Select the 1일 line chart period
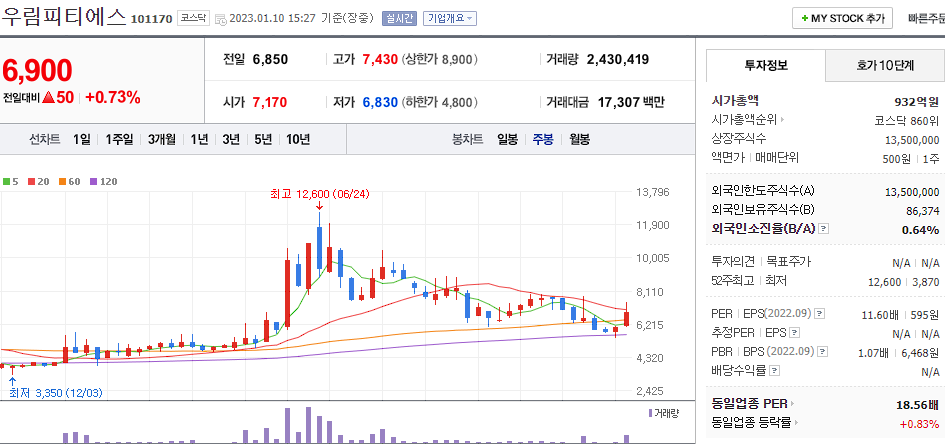Image resolution: width=945 pixels, height=444 pixels. (82, 140)
